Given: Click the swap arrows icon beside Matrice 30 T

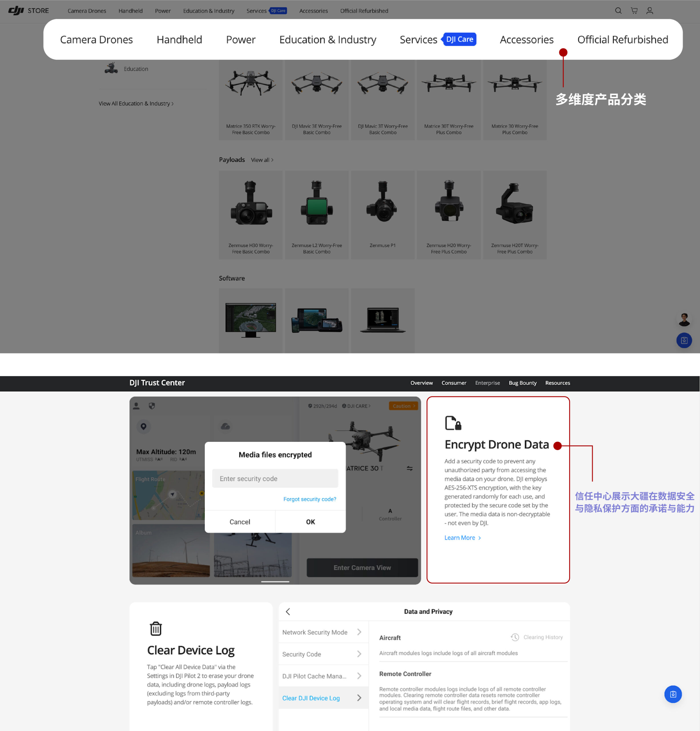Looking at the screenshot, I should click(409, 468).
